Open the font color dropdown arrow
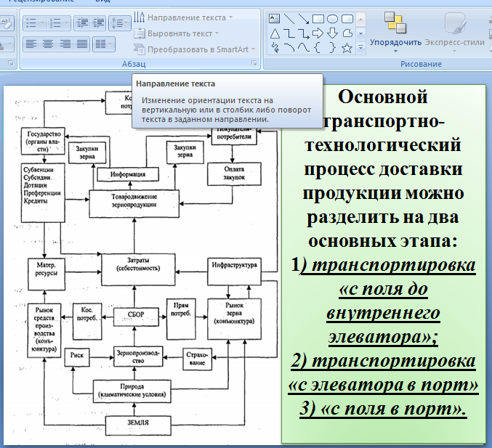This screenshot has width=492, height=448. tap(10, 44)
